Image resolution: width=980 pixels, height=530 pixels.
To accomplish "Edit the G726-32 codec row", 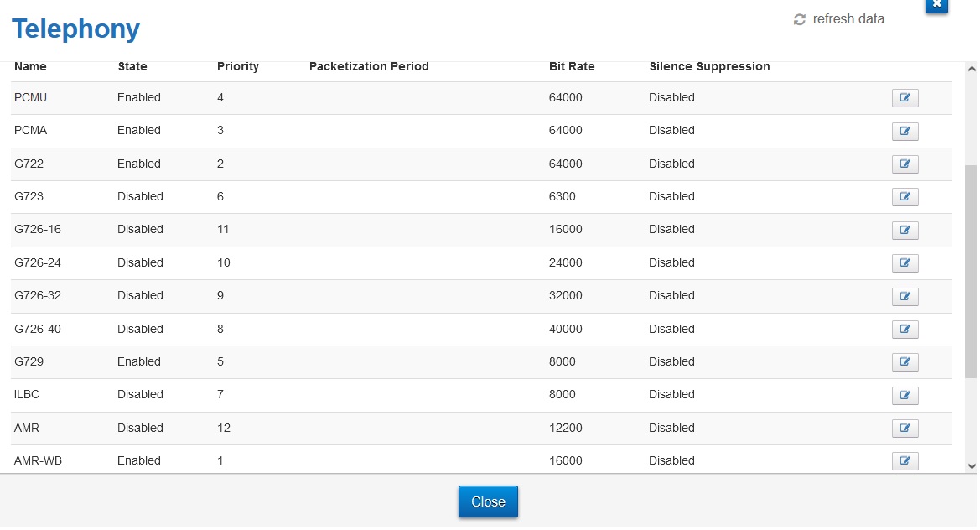I will click(905, 296).
